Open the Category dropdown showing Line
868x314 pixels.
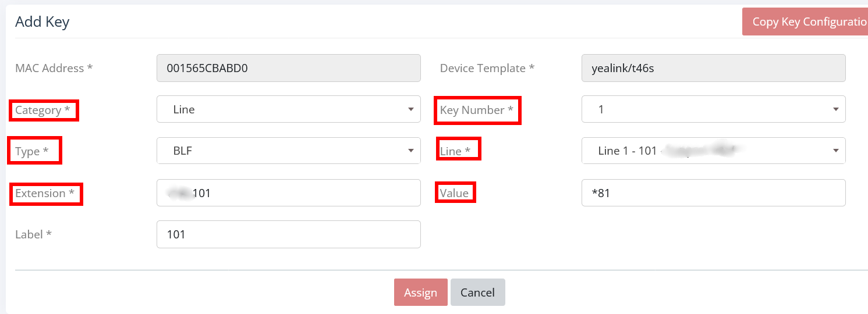(288, 109)
